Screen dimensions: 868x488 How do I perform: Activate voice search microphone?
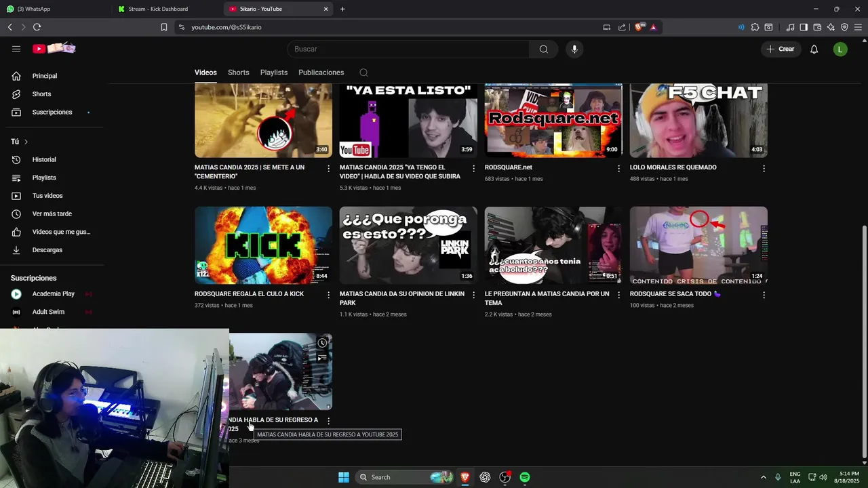(x=574, y=49)
